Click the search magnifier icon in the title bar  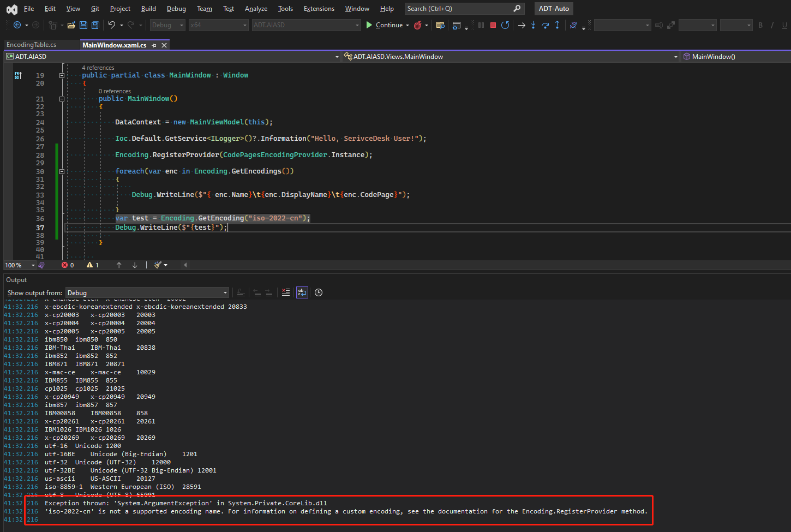coord(517,9)
